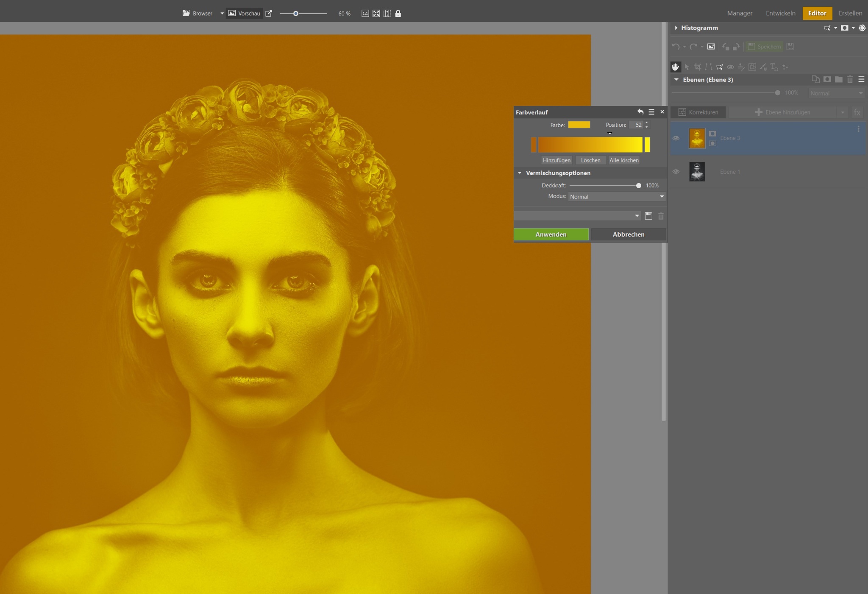Select the text tool
The height and width of the screenshot is (594, 868).
pyautogui.click(x=774, y=67)
